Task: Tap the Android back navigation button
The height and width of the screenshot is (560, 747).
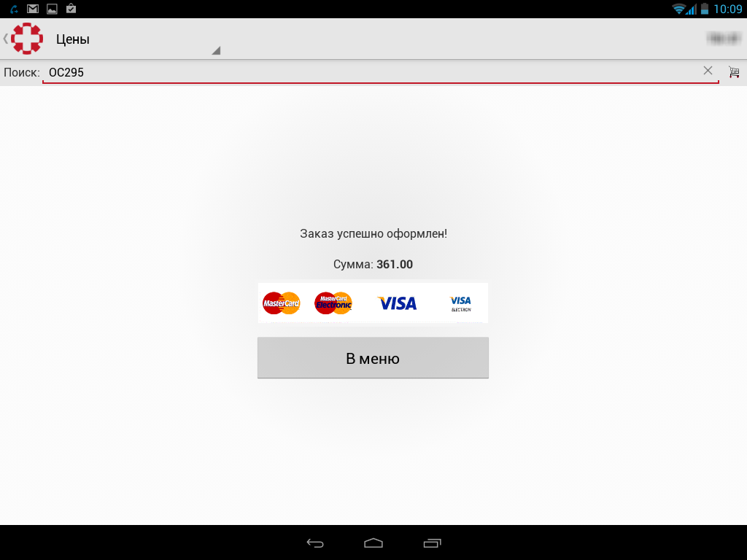Action: [x=315, y=542]
